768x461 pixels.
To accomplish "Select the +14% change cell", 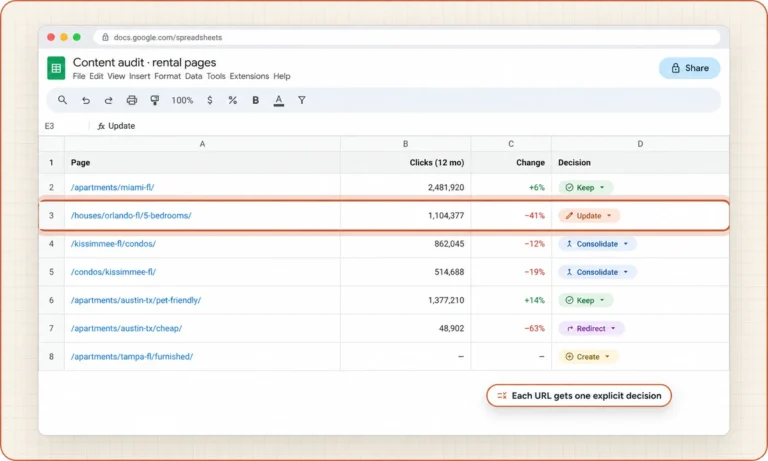I will [x=511, y=300].
